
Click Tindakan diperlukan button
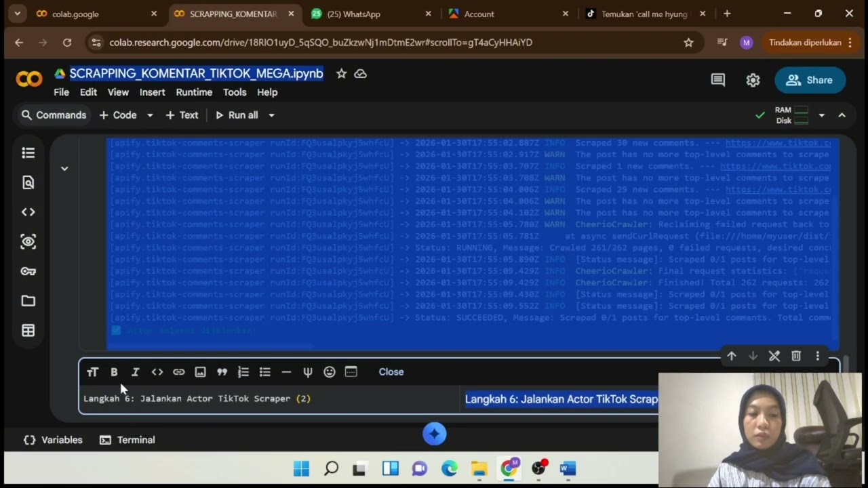coord(810,43)
